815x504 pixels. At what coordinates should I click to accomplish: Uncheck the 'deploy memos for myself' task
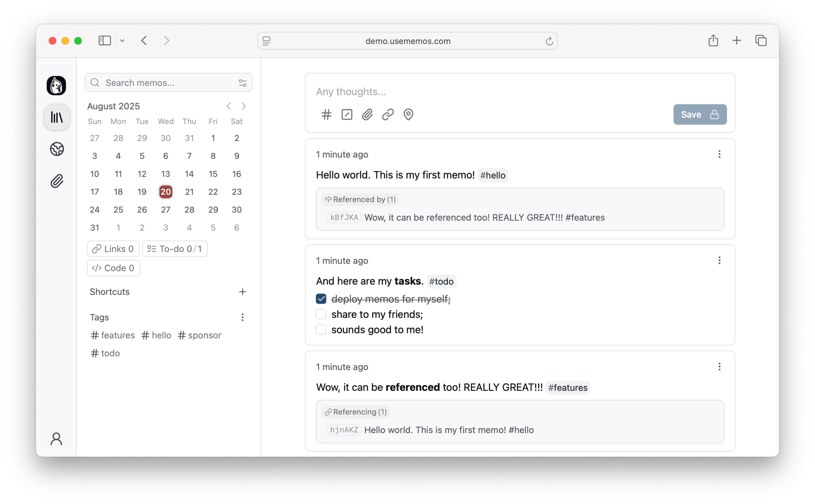point(321,299)
